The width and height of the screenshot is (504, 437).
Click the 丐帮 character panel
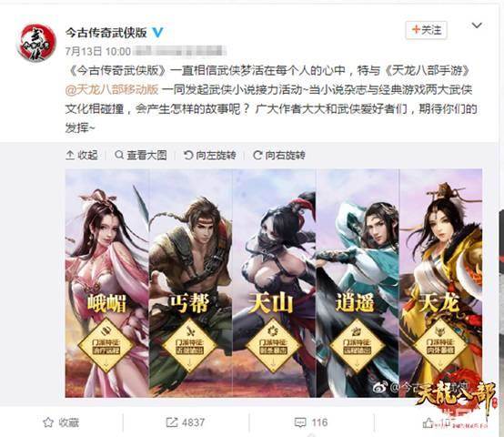pyautogui.click(x=191, y=283)
